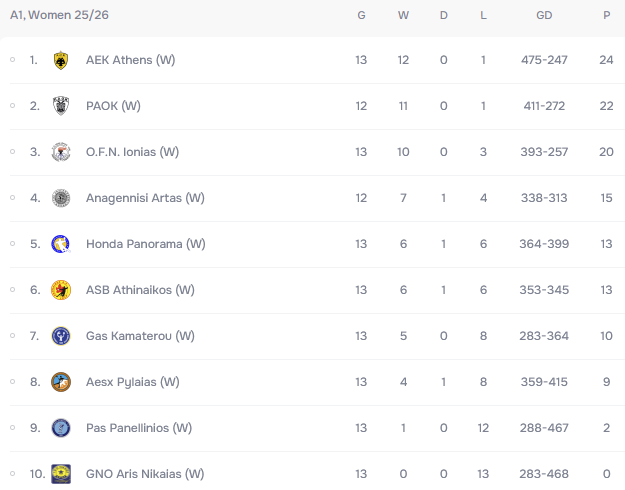Click the PAOK club logo
Screen dimensions: 625x490
(61, 106)
